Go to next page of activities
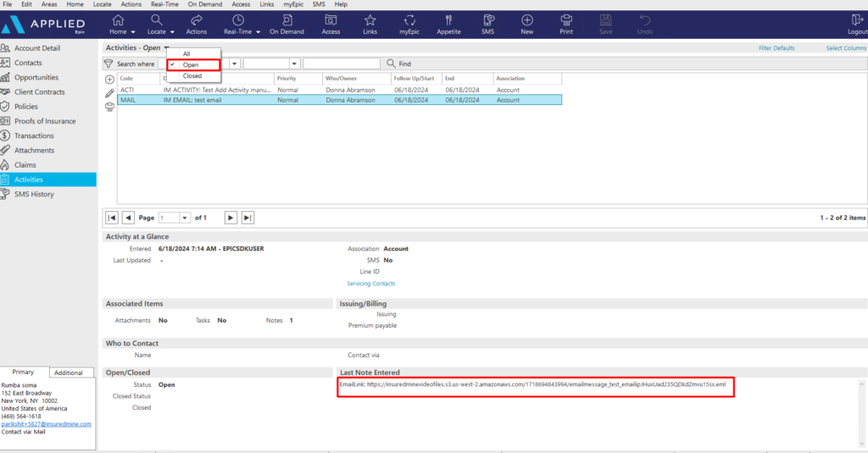 [x=231, y=218]
